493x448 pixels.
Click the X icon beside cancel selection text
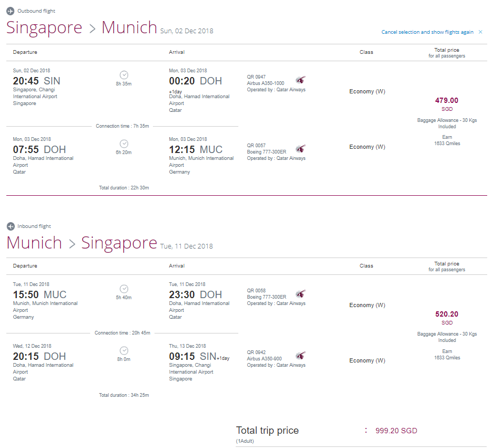tap(480, 32)
